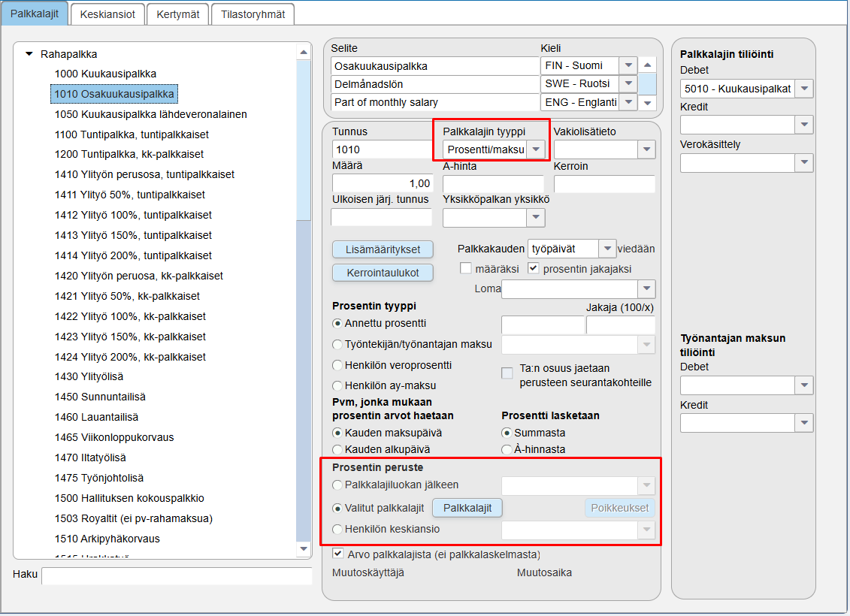The width and height of the screenshot is (850, 616).
Task: Select 1500 Hallituksen kokouspalkkio
Action: pyautogui.click(x=129, y=498)
